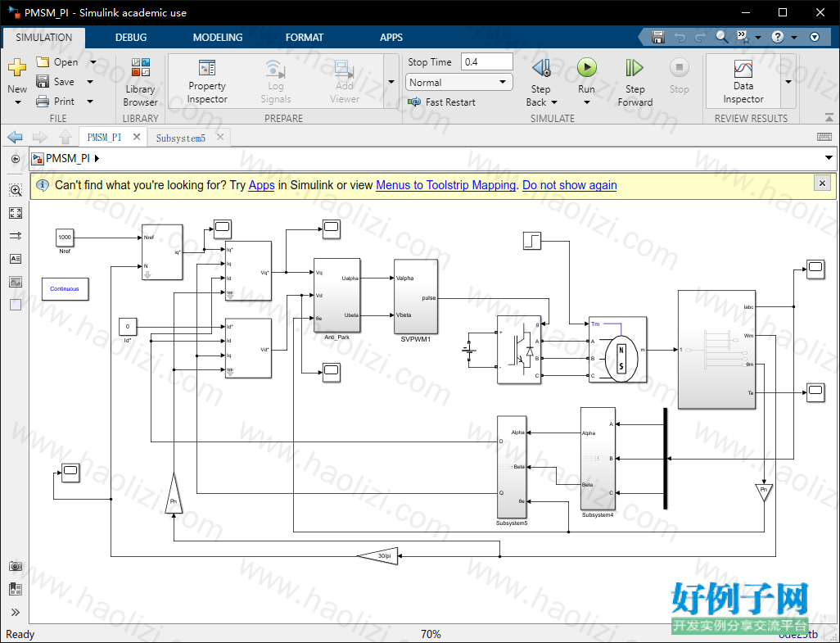The image size is (840, 643).
Task: Click Menus to Toolstrip Mapping link
Action: tap(445, 185)
